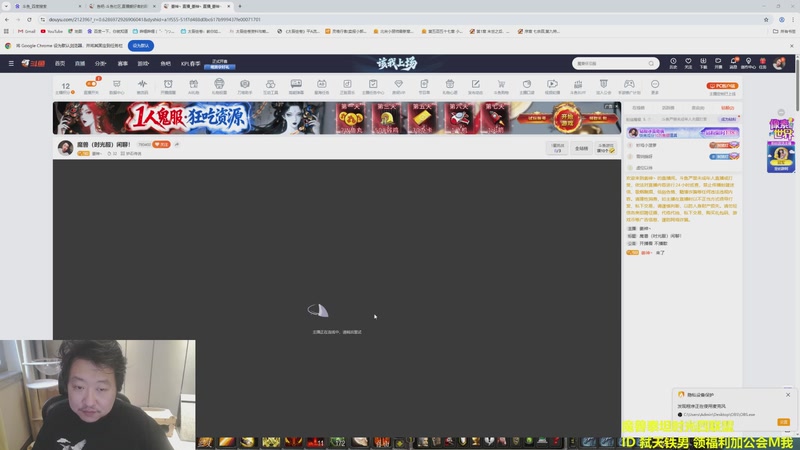Open the shopping cart toolbar icon

(x=501, y=86)
